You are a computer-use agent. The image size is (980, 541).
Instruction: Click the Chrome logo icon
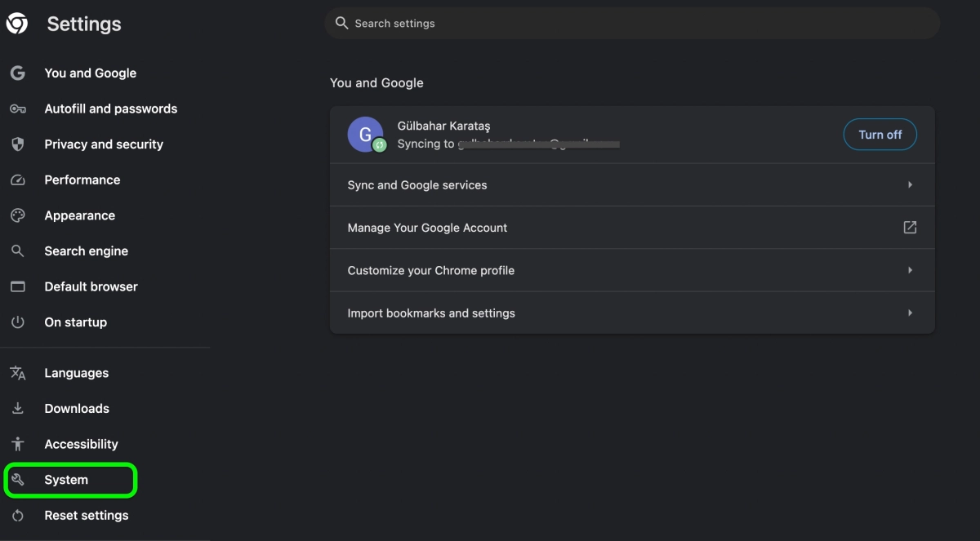click(18, 24)
